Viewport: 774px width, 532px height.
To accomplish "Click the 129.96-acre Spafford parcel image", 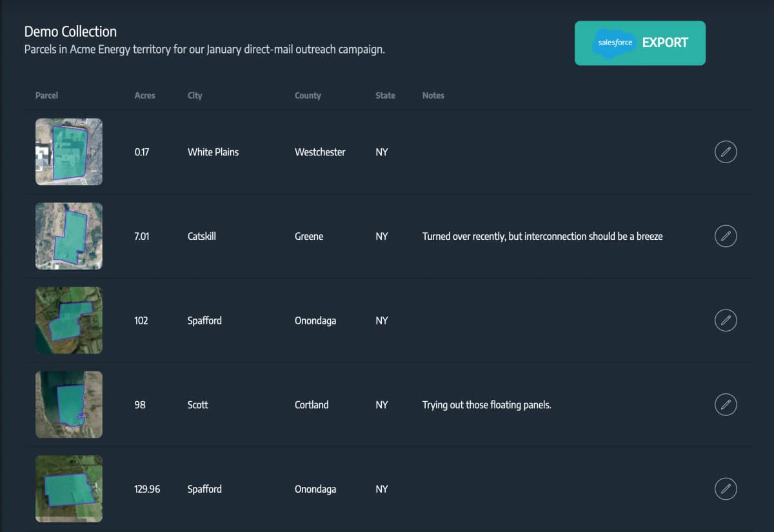I will [x=69, y=489].
